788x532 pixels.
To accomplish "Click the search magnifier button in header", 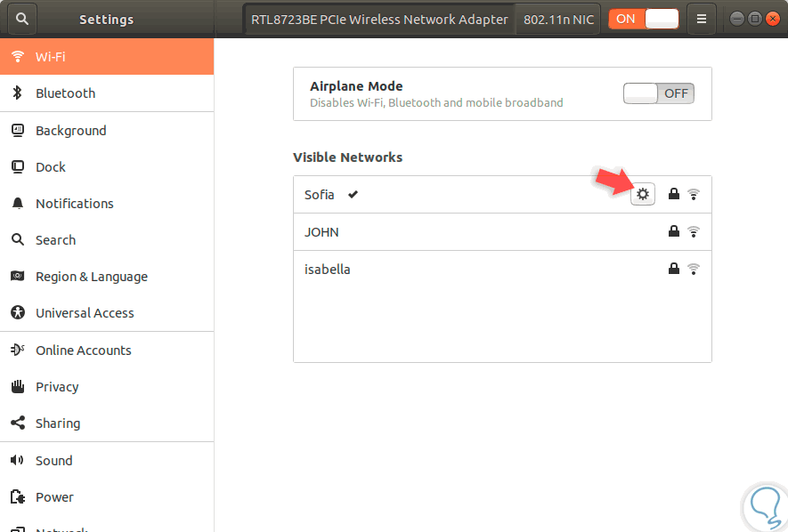I will coord(22,19).
